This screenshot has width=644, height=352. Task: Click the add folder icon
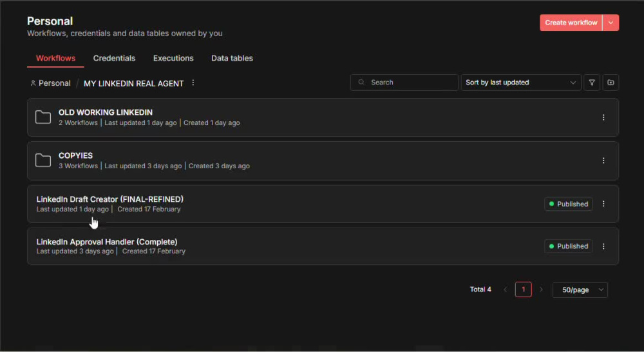point(611,83)
